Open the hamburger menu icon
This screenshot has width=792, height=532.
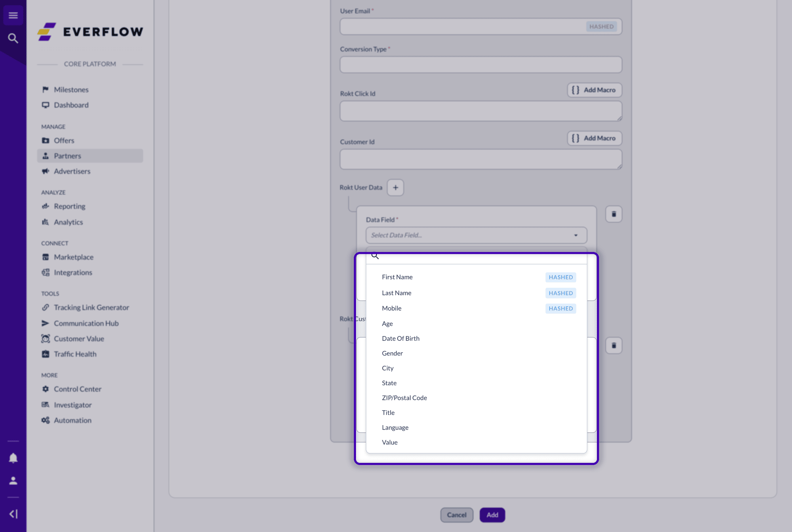coord(13,15)
